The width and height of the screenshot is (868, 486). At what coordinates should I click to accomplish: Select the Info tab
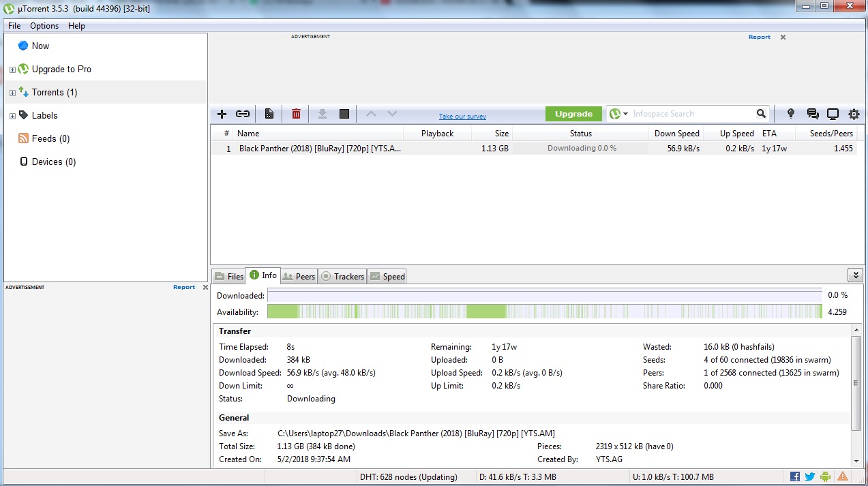(263, 275)
